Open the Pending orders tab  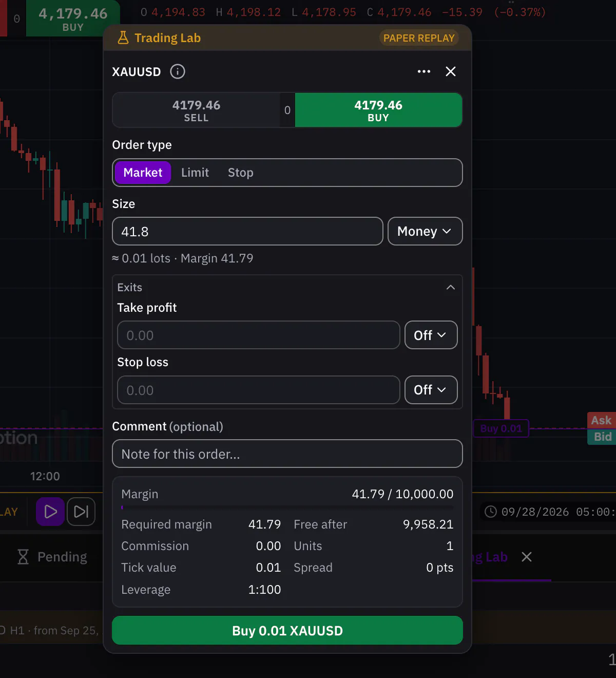click(52, 557)
